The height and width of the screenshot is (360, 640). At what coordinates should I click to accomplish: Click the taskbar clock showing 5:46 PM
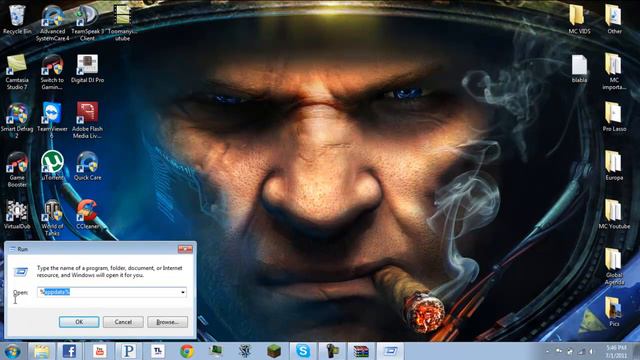[x=616, y=351]
